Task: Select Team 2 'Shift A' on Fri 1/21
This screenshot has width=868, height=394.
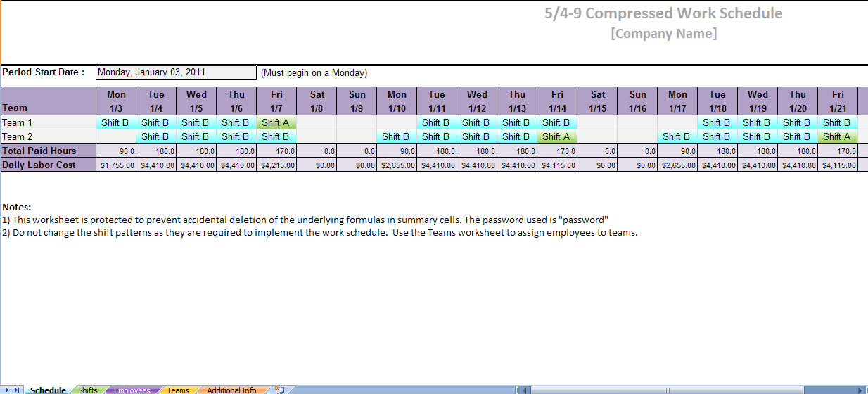Action: coord(838,136)
